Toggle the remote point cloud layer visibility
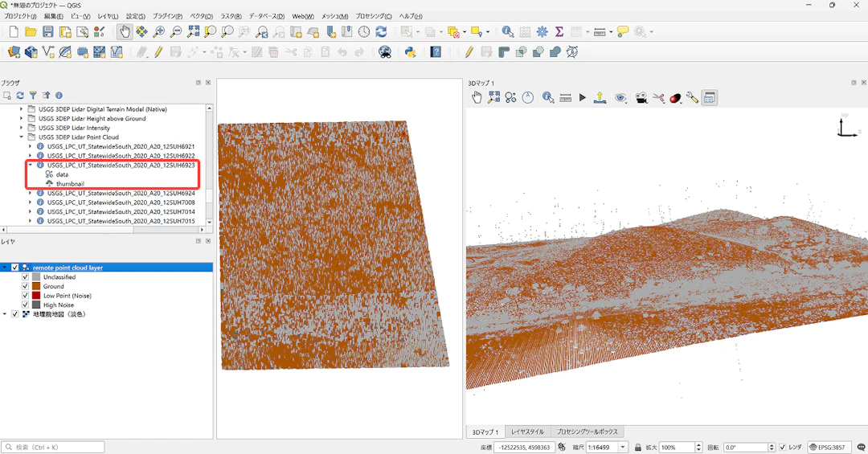This screenshot has width=868, height=454. (15, 268)
